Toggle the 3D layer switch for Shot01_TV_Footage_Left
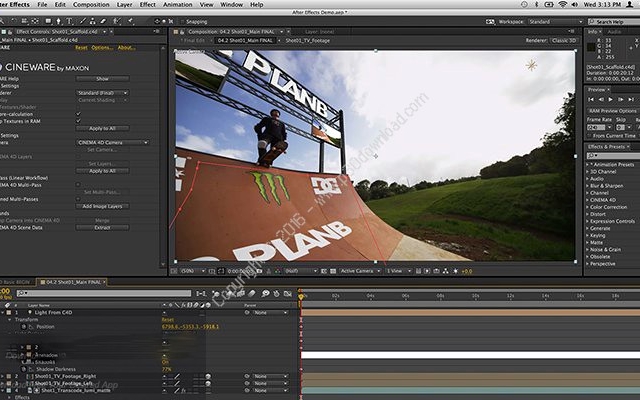This screenshot has width=640, height=400. click(208, 384)
